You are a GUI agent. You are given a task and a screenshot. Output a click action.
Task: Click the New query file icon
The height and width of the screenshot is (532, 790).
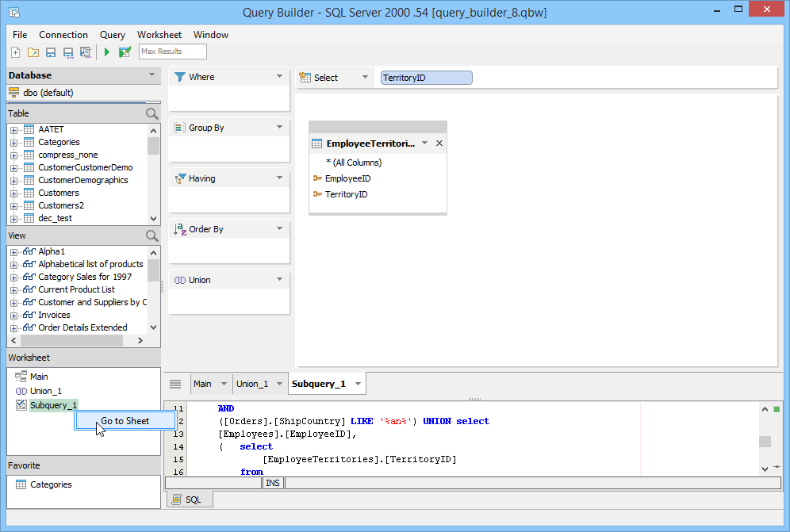(16, 52)
